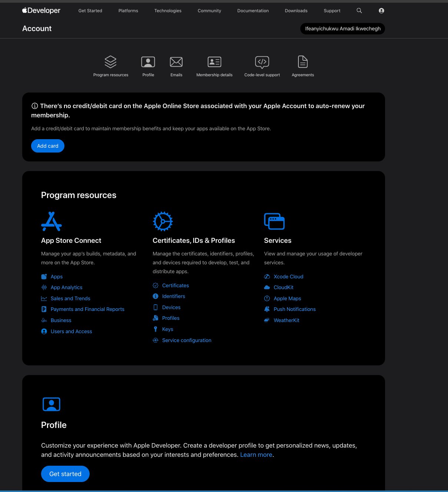The height and width of the screenshot is (492, 448).
Task: Open the Certificates link
Action: click(x=175, y=285)
